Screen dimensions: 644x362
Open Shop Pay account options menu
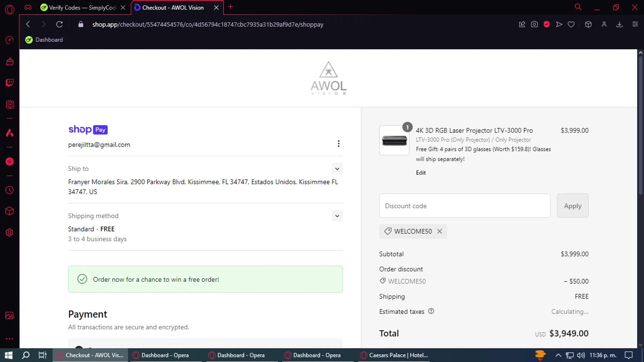pyautogui.click(x=338, y=143)
